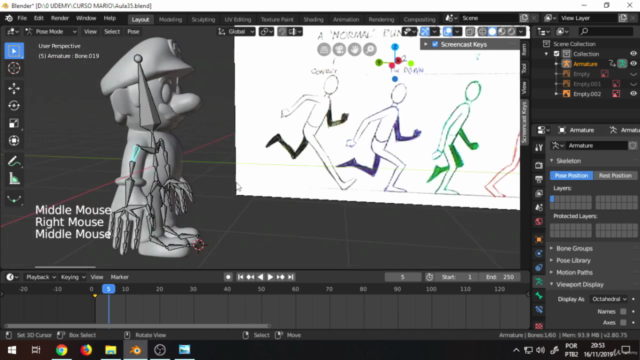Click the timeline horizontal scrollbar
Viewport: 640px width, 360px height.
[x=137, y=326]
